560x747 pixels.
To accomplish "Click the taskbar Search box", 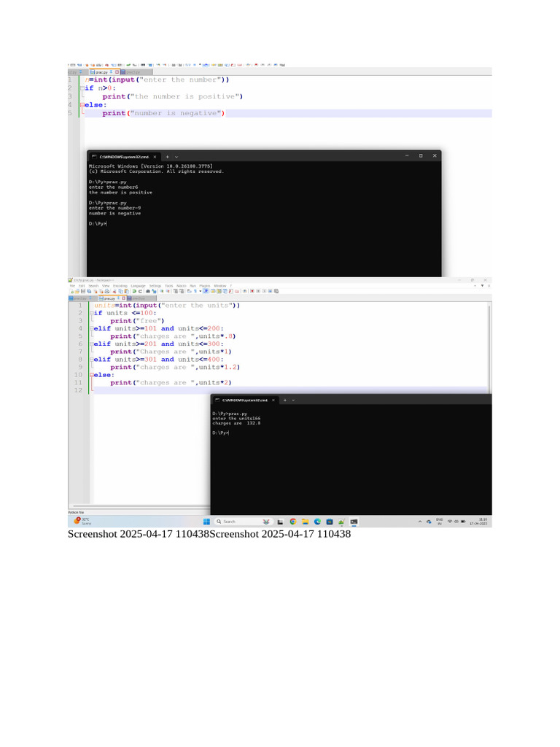I will [x=244, y=522].
